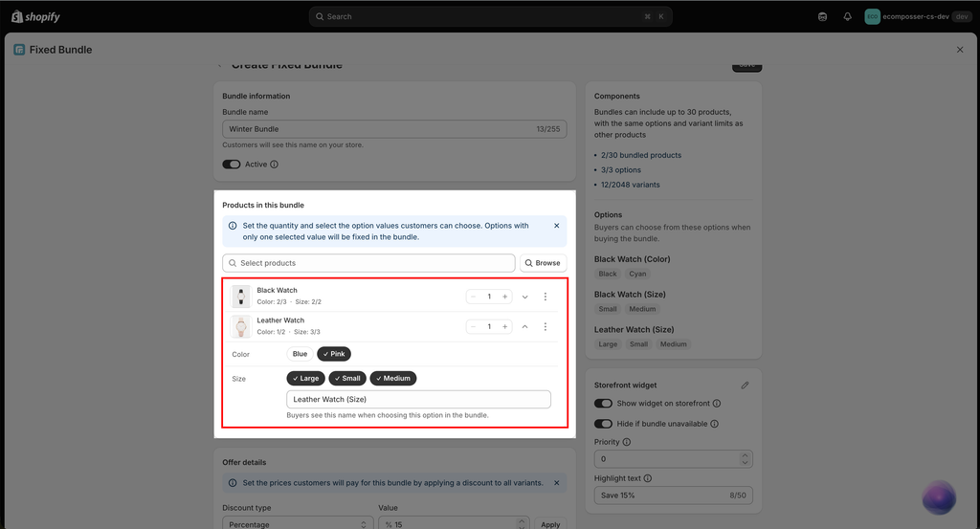The width and height of the screenshot is (980, 529).
Task: Click the Black tag under Black Watch (Color)
Action: pos(608,274)
